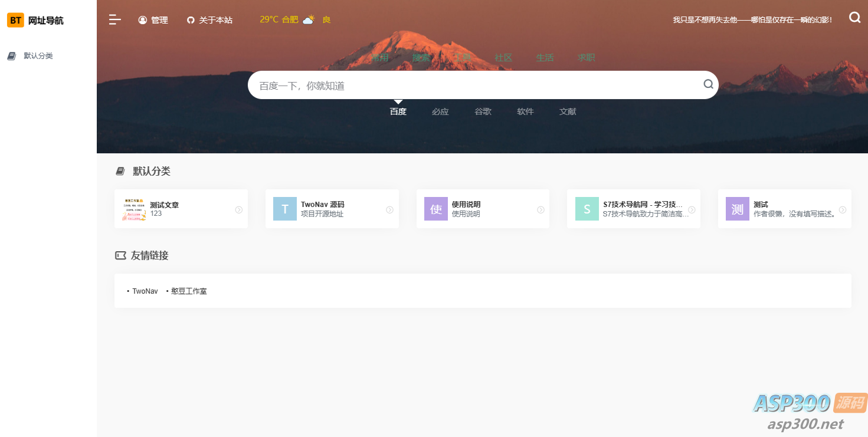
Task: Select the 生活 category above the search bar
Action: click(545, 57)
